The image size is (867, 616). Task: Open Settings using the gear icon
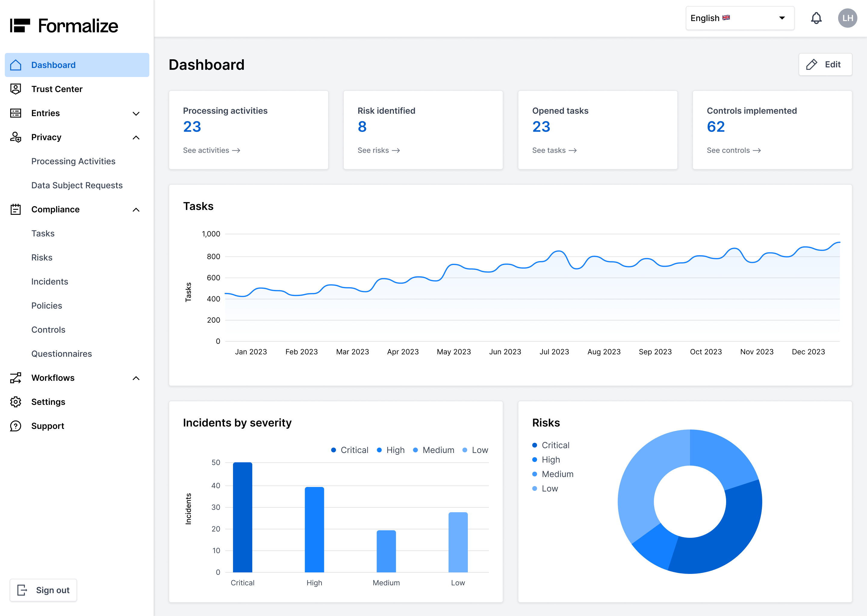tap(16, 402)
